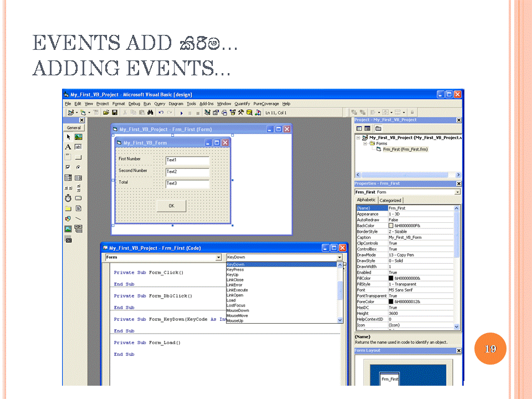Select the TextBox control tool
The image size is (532, 399).
coord(78,147)
